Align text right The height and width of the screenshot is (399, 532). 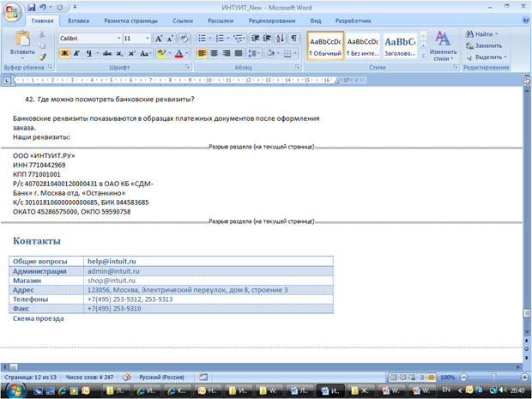(227, 53)
